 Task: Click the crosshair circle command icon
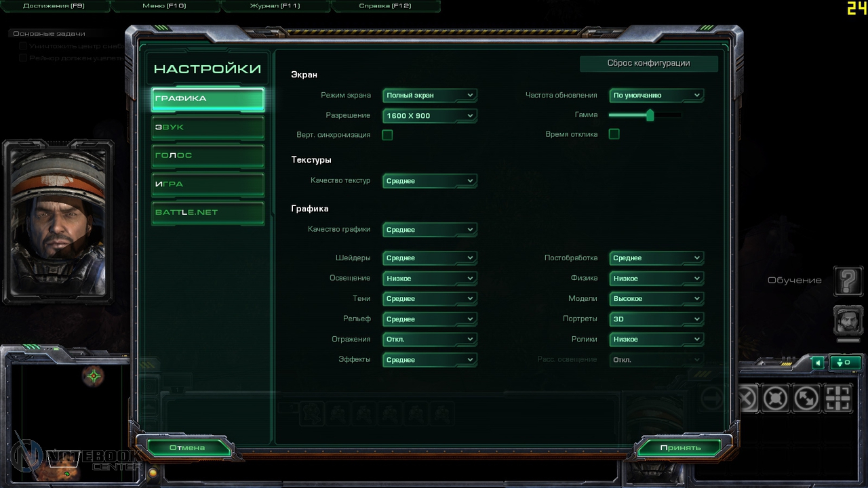(775, 398)
